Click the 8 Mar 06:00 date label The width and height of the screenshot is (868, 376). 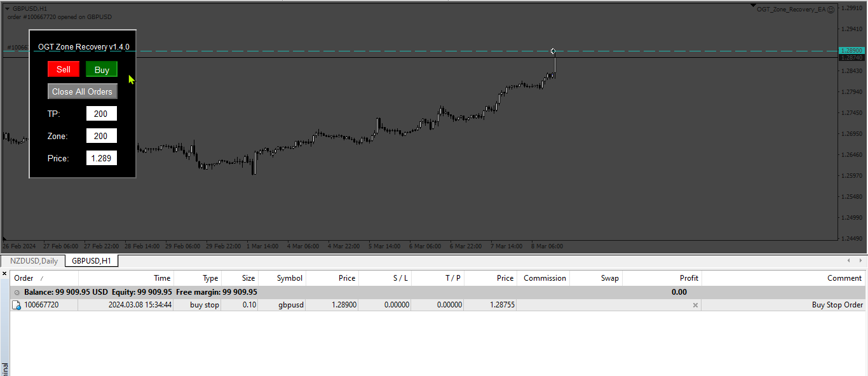(x=546, y=246)
